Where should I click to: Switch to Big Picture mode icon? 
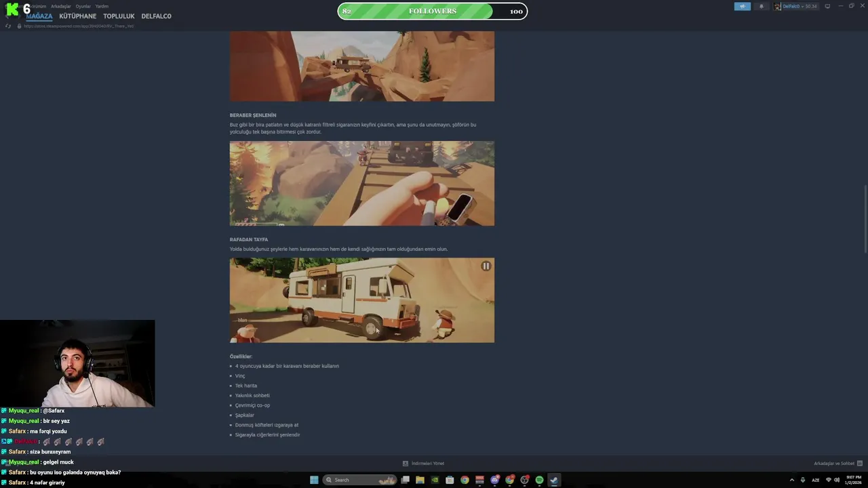[827, 6]
